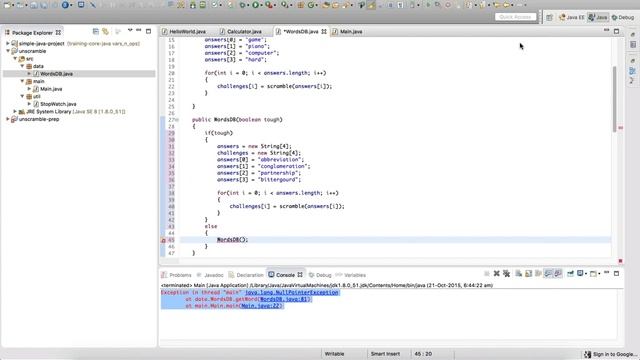Expand the JRE System Library node
Image resolution: width=640 pixels, height=360 pixels.
tap(15, 111)
